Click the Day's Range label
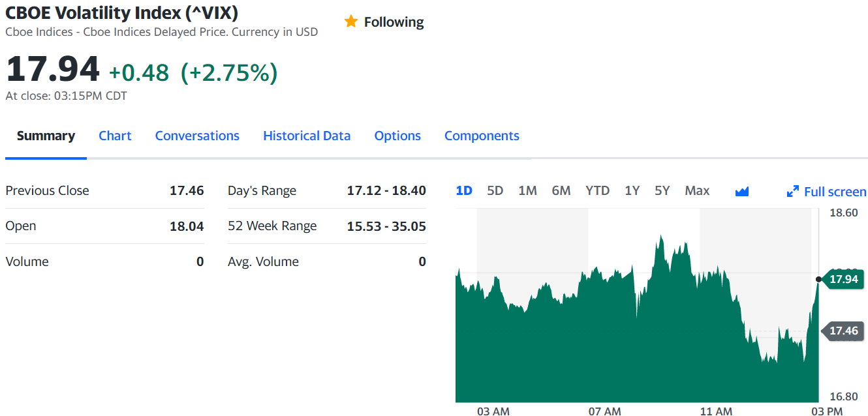This screenshot has height=416, width=868. 262,190
